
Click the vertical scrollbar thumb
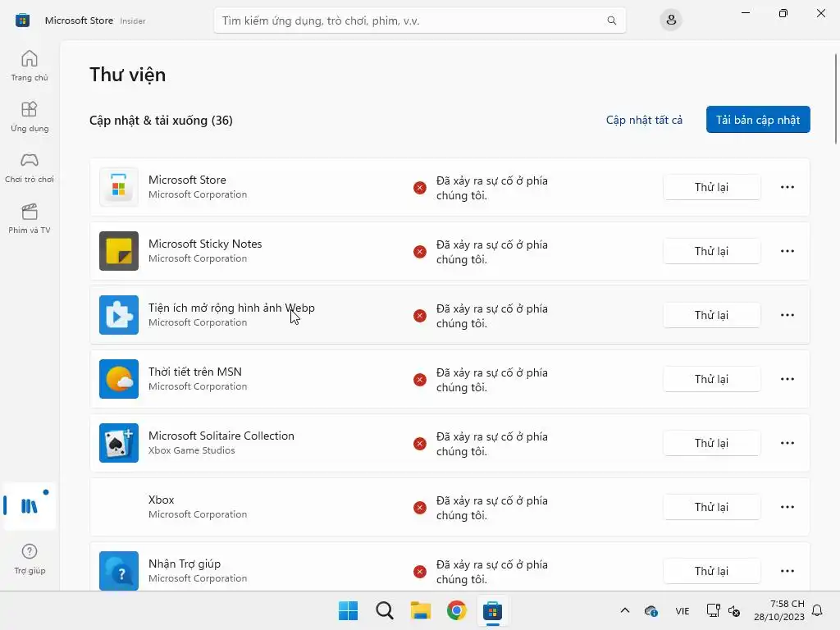tap(836, 98)
